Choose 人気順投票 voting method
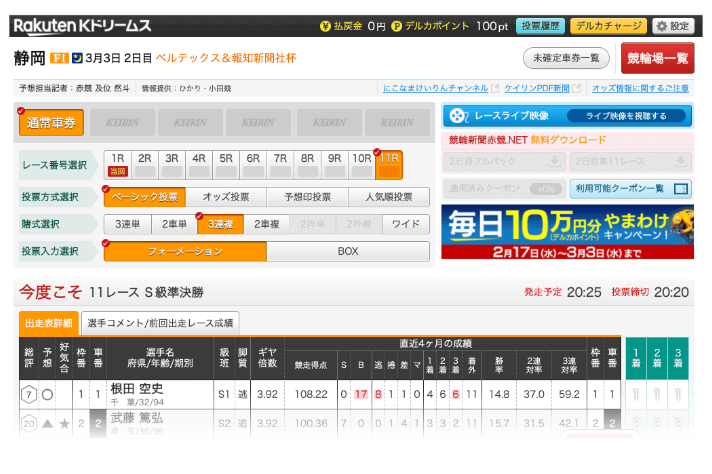The width and height of the screenshot is (712, 474). (389, 197)
